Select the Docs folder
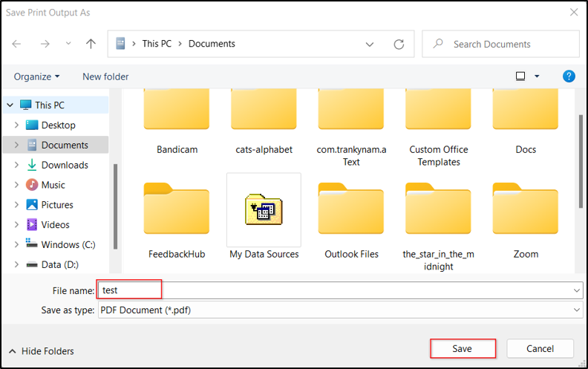Viewport: 588px width, 369px height. tap(526, 122)
